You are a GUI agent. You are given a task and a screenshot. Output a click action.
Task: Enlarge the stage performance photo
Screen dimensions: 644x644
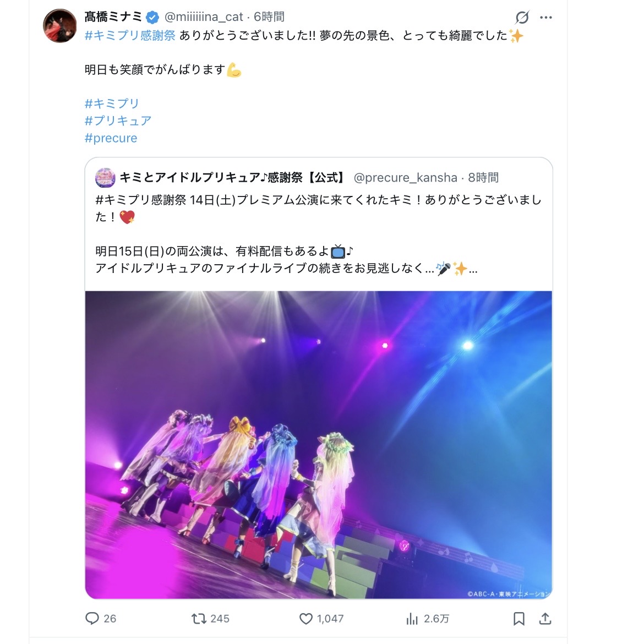(x=319, y=445)
